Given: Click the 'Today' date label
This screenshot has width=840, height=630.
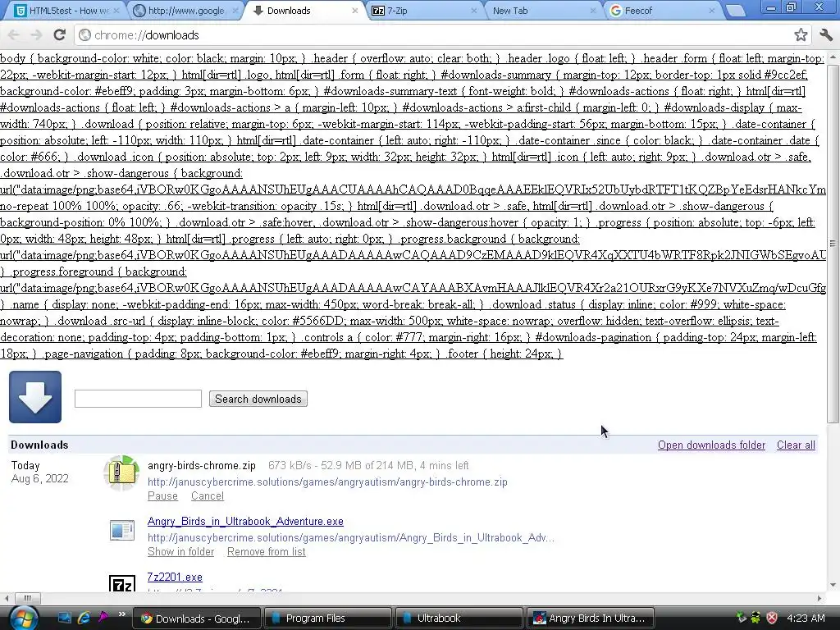Looking at the screenshot, I should [x=25, y=466].
